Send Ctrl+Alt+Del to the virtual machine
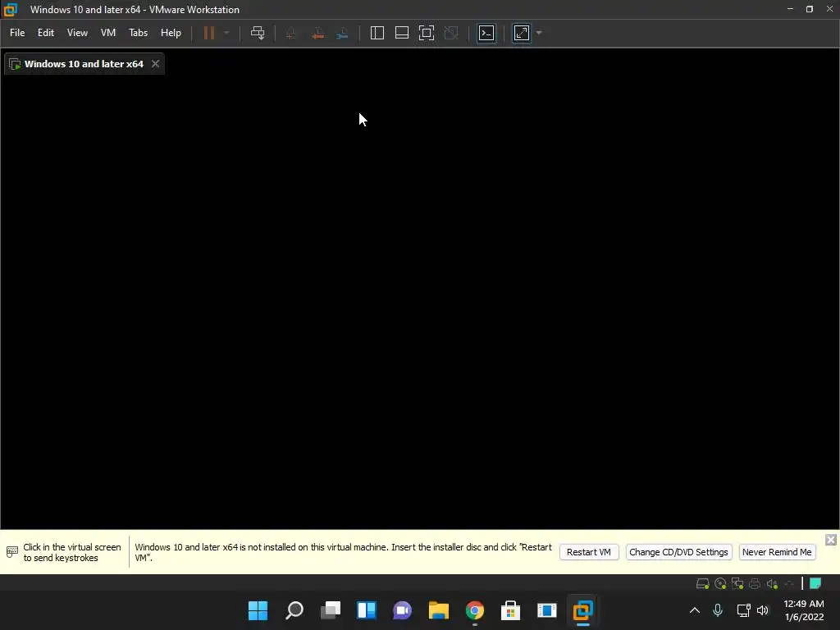This screenshot has height=630, width=840. (258, 33)
